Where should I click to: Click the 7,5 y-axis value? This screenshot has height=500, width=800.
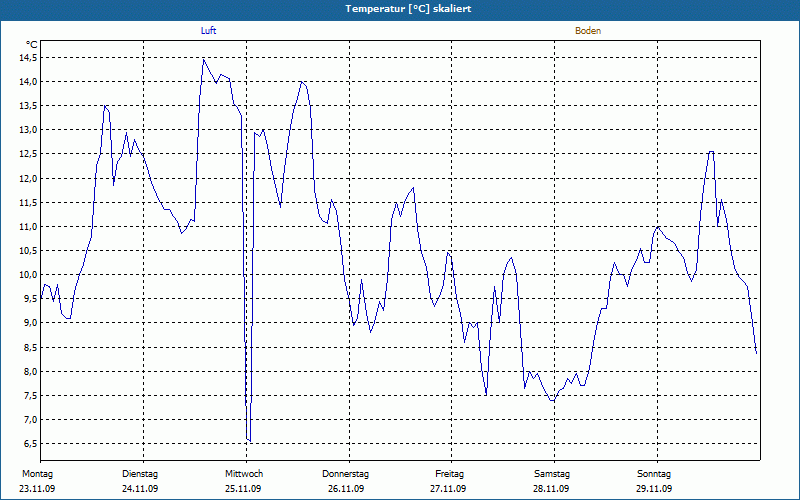coord(30,395)
